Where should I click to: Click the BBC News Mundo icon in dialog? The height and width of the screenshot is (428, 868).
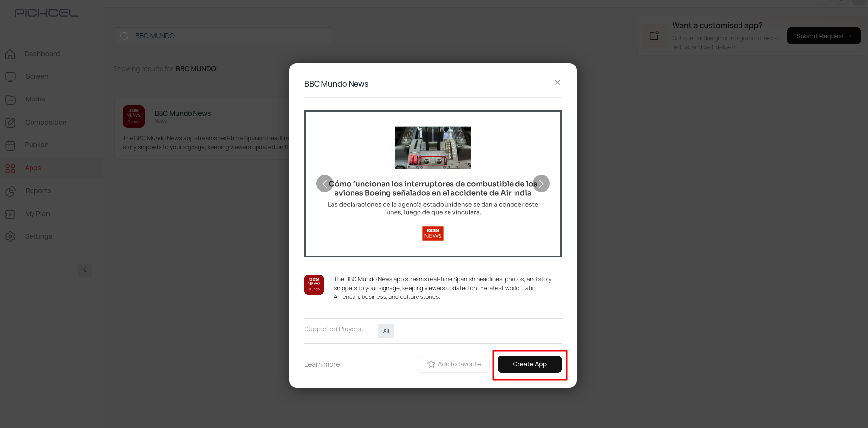coord(314,285)
